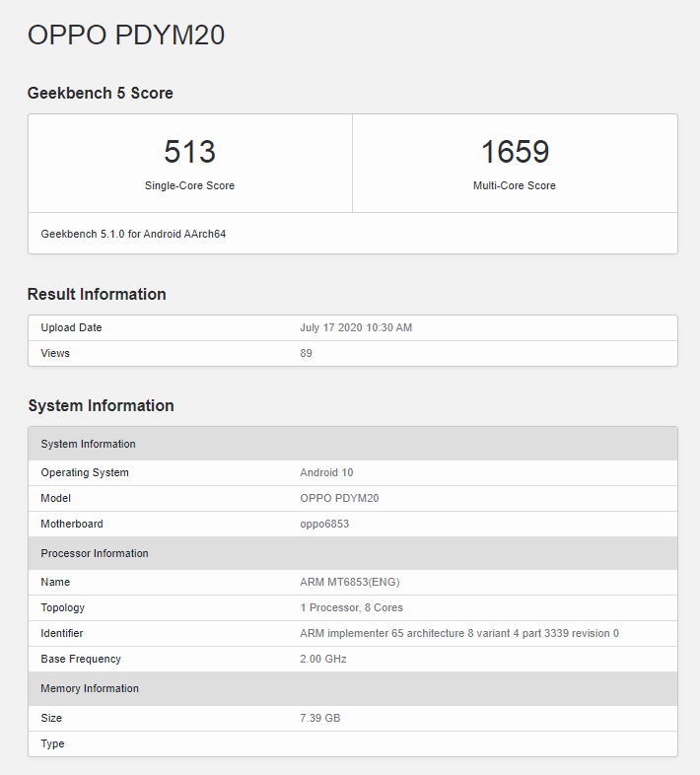
Task: Select the motherboard value oppo6853
Action: 324,524
